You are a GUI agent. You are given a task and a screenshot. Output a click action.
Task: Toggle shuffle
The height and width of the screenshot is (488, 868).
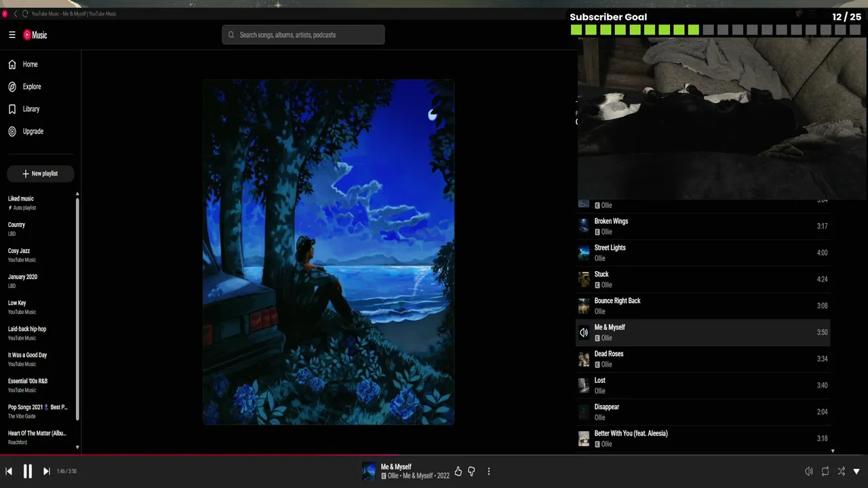(x=841, y=471)
